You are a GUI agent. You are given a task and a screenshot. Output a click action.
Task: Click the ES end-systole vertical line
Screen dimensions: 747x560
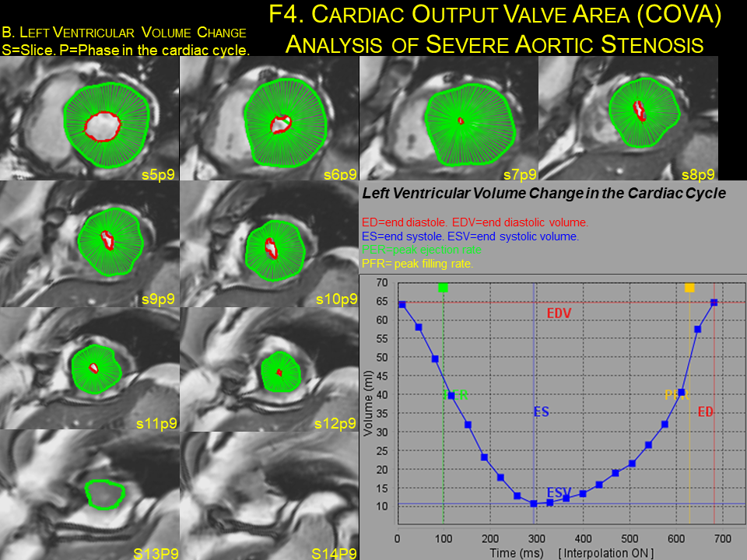coord(532,412)
